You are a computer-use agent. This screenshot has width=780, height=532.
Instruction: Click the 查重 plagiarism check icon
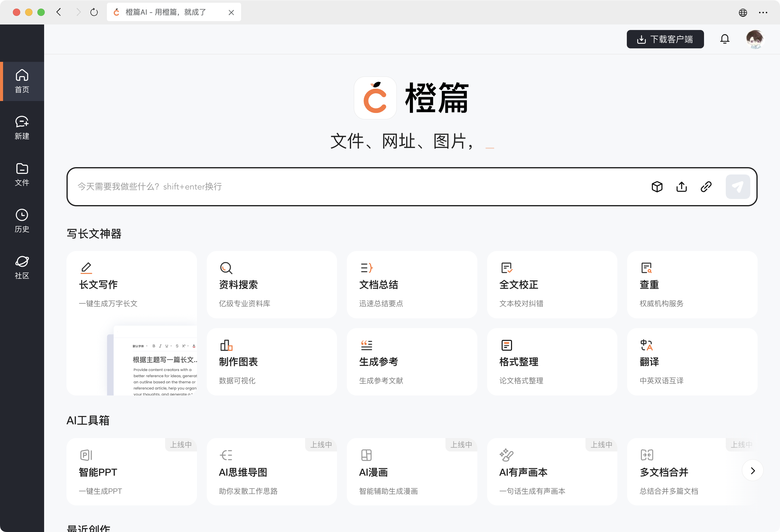[x=646, y=268]
